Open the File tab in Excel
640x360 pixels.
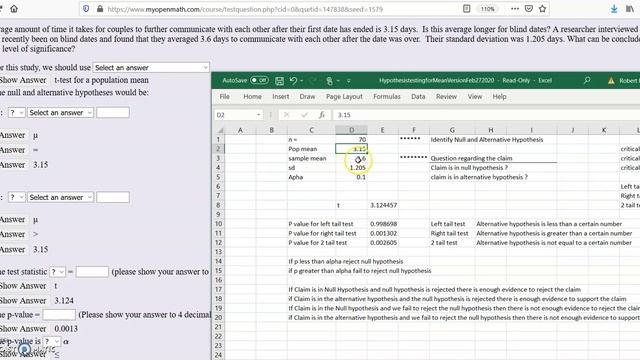[x=224, y=97]
